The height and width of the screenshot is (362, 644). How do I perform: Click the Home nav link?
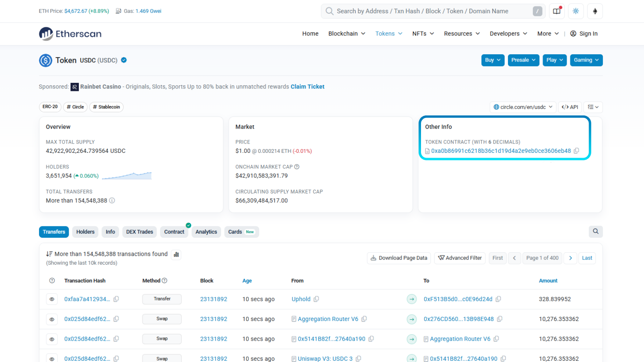(x=310, y=34)
